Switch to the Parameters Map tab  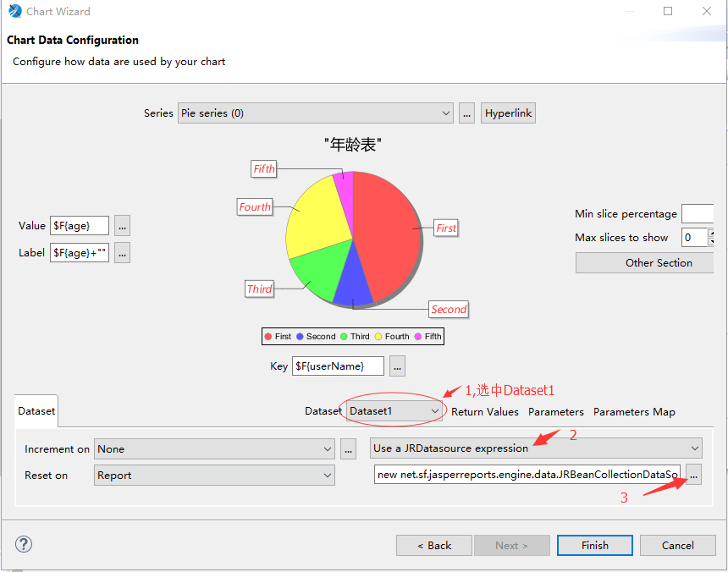tap(634, 412)
